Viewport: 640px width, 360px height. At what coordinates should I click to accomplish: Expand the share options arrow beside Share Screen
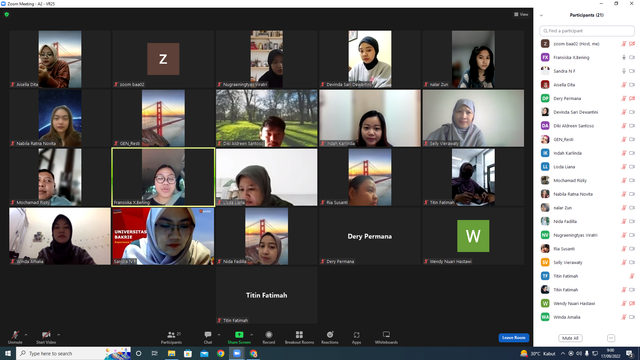tap(251, 335)
